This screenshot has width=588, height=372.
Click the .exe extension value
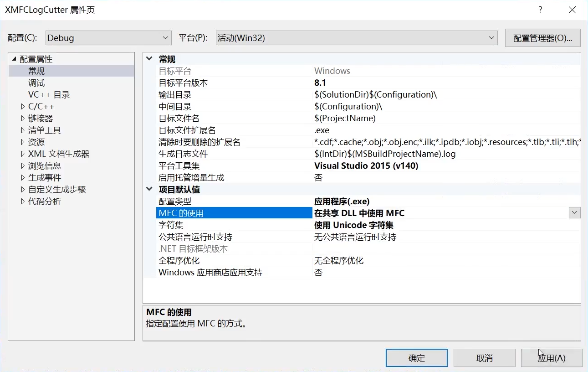click(322, 130)
